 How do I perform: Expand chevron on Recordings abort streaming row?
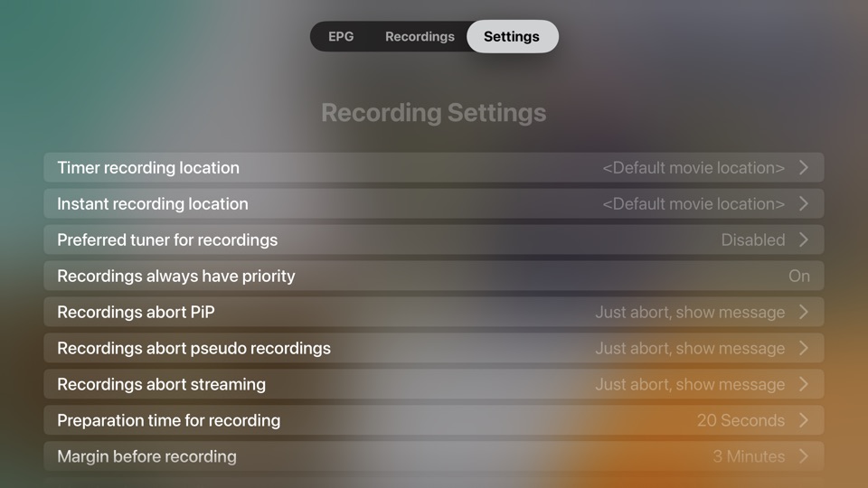[804, 384]
